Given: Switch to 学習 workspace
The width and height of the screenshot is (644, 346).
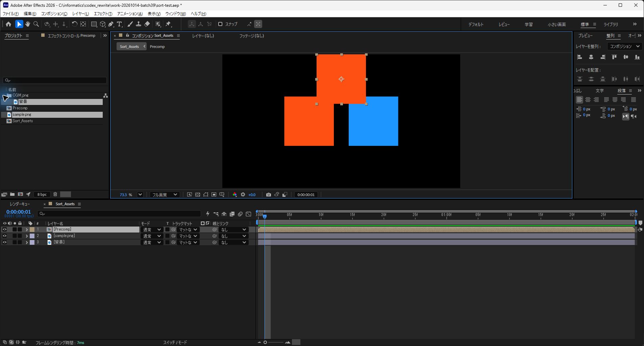Looking at the screenshot, I should coord(528,24).
